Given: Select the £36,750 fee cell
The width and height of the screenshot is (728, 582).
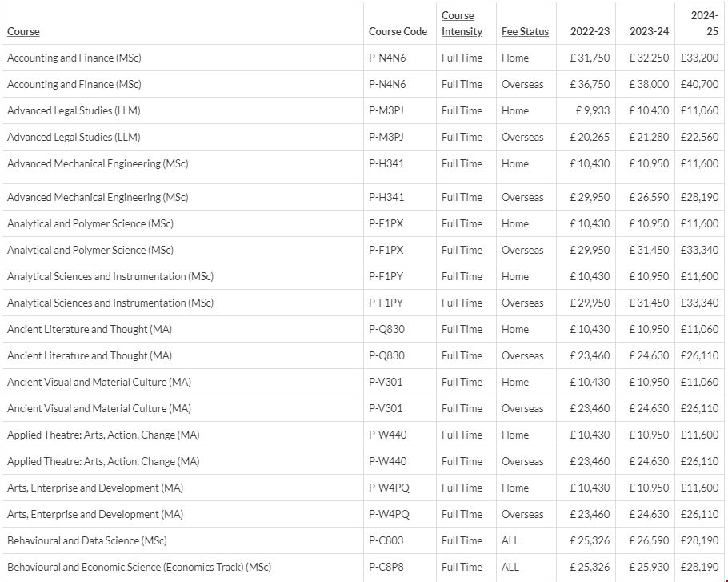Looking at the screenshot, I should [590, 84].
